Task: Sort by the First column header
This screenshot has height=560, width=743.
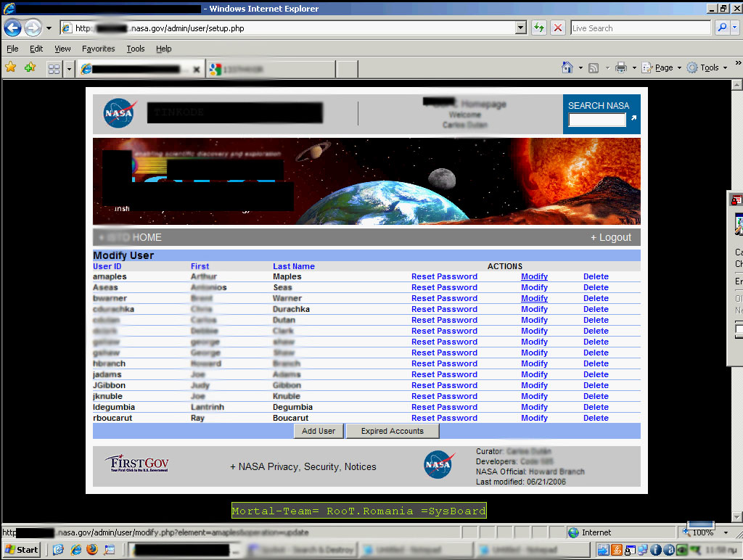Action: click(x=200, y=266)
